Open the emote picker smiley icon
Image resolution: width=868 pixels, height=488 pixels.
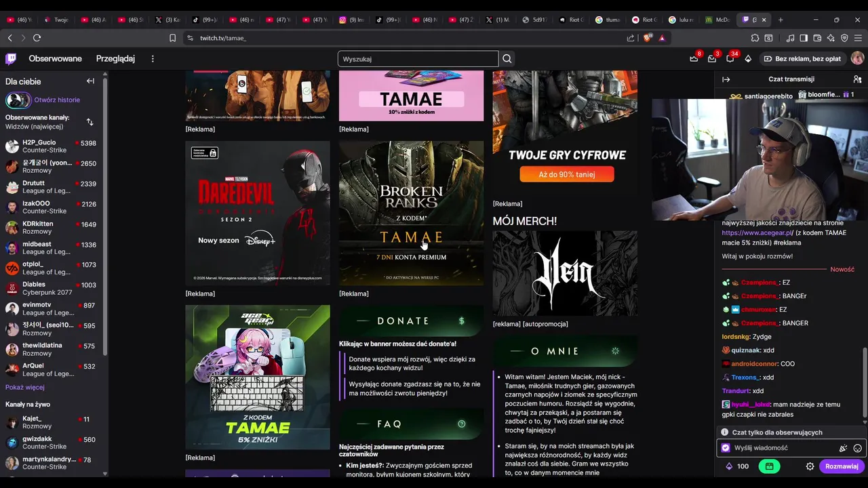pos(857,448)
